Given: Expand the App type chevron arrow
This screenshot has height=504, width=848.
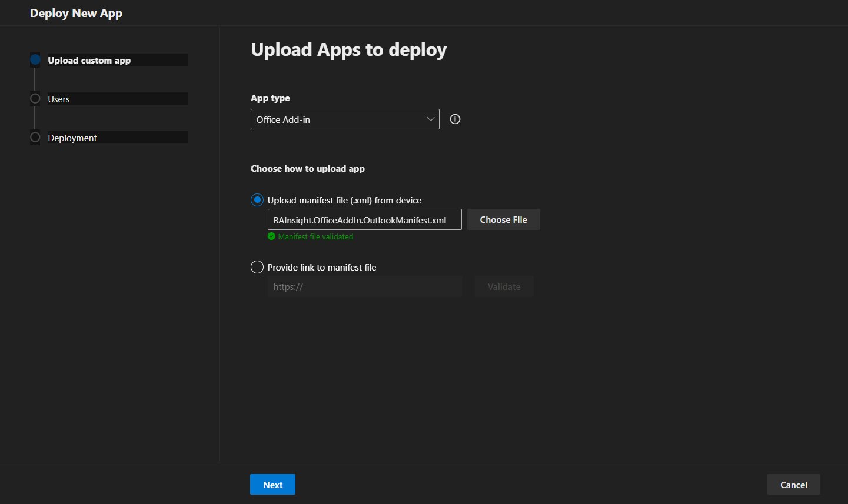Looking at the screenshot, I should (x=430, y=119).
